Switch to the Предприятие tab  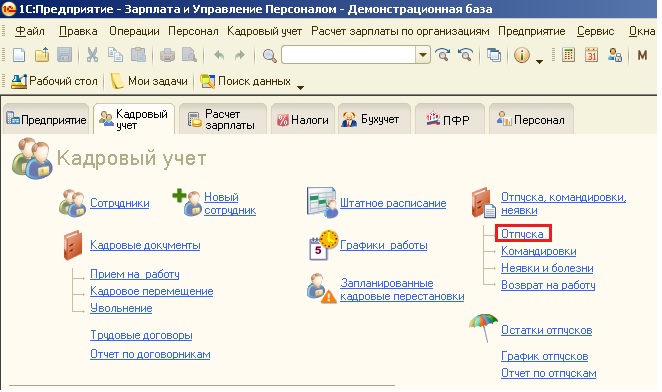coord(46,120)
